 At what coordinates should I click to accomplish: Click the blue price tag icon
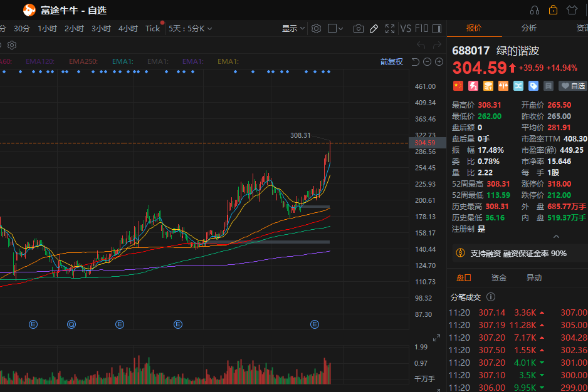point(533,86)
